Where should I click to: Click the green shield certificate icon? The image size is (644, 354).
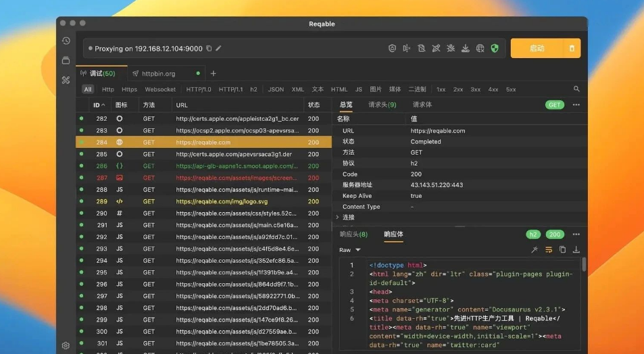(495, 49)
